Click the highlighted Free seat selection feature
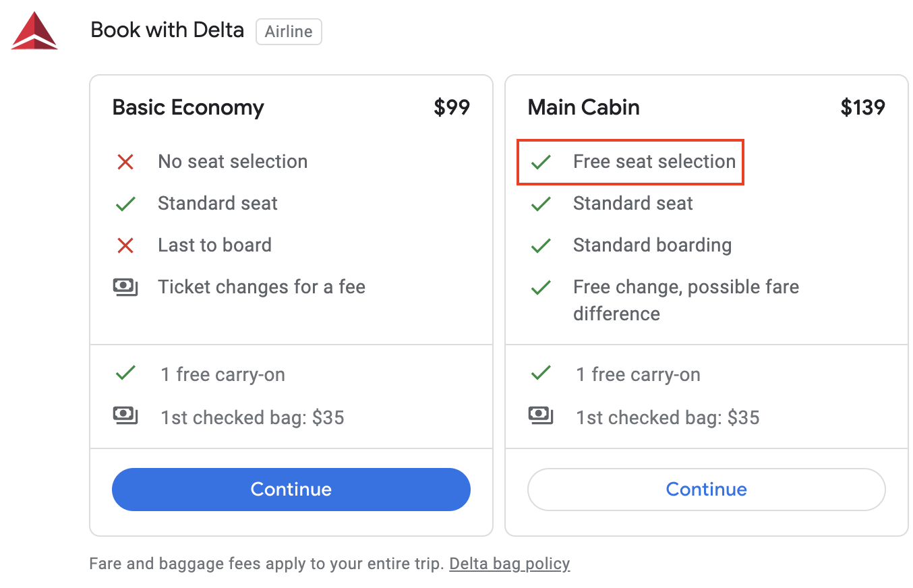The image size is (913, 588). [x=630, y=162]
